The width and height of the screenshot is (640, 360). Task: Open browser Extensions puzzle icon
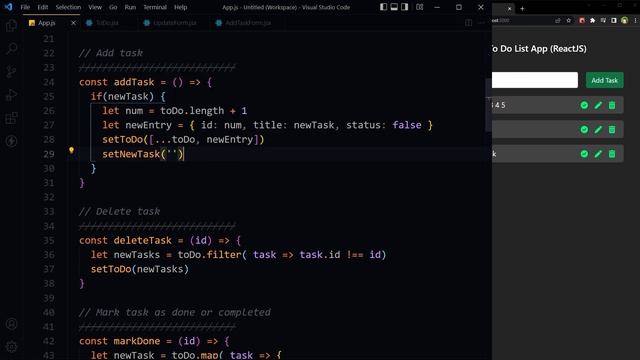(x=592, y=20)
